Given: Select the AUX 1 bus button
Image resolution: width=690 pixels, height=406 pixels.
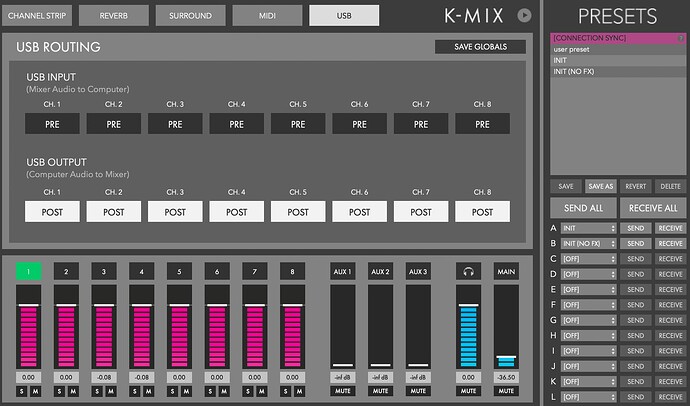Looking at the screenshot, I should 343,271.
